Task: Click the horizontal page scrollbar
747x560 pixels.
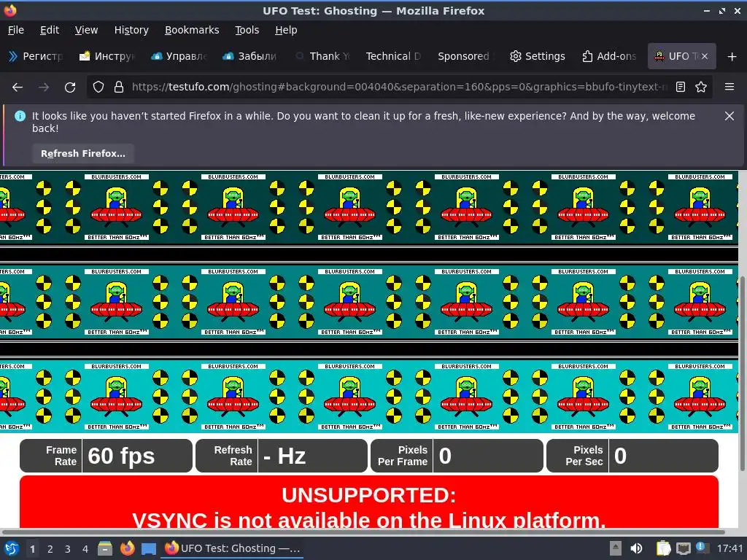Action: point(363,532)
